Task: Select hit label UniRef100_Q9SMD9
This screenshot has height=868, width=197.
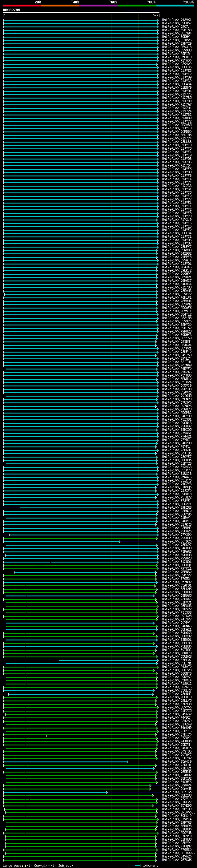Action: [176, 539]
